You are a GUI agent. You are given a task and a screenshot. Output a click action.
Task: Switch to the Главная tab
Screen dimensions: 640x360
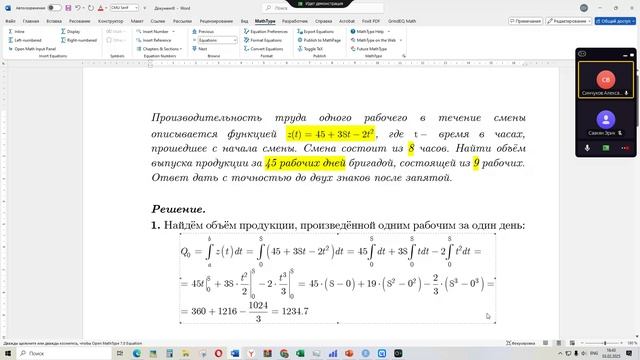pyautogui.click(x=31, y=21)
